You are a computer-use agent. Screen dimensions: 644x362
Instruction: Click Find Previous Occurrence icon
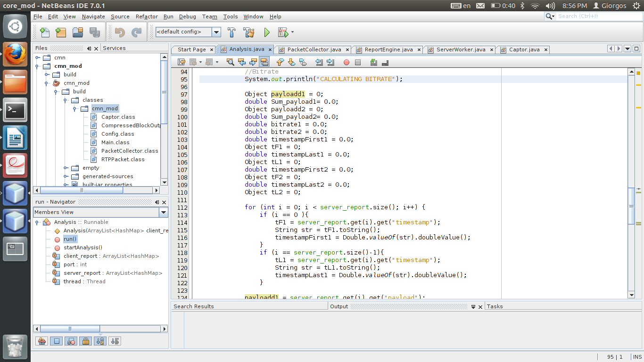tap(242, 62)
